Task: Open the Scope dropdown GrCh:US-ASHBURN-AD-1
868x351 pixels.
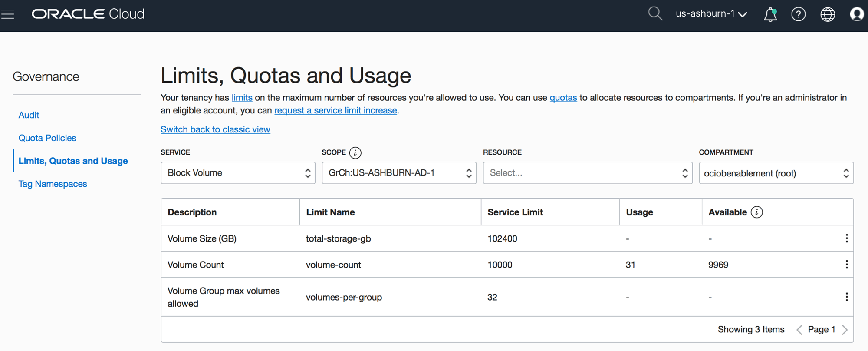Action: point(399,173)
